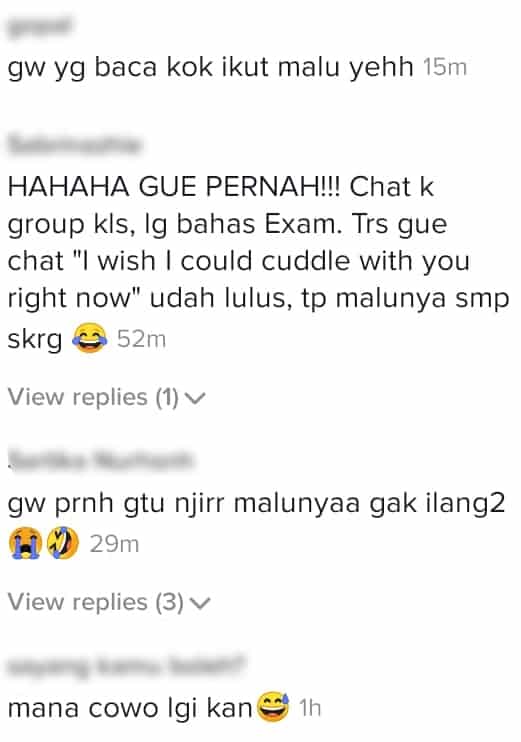Tap the rolling-on-floor laughing emoji
This screenshot has width=521, height=742.
point(62,543)
